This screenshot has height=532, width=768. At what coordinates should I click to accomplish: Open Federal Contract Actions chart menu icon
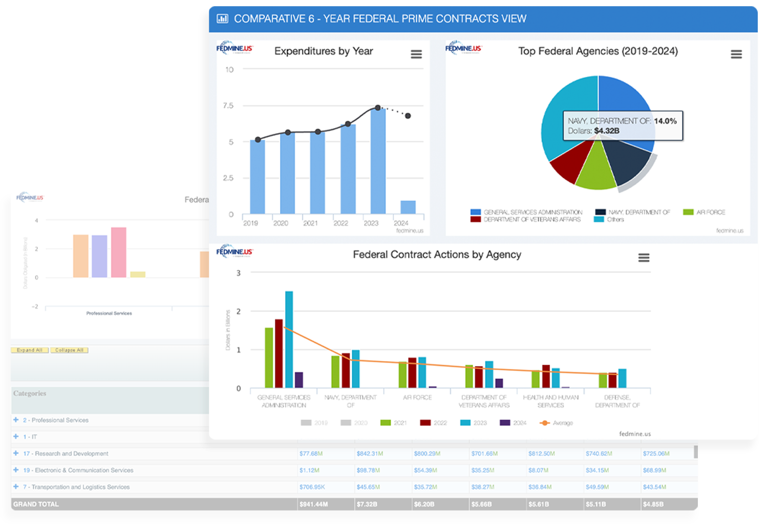644,258
